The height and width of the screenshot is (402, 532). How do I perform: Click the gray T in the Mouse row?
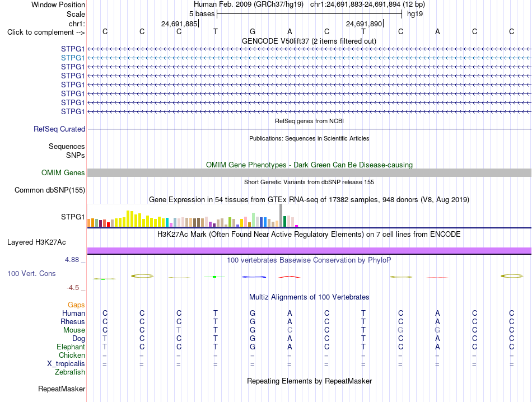179,330
